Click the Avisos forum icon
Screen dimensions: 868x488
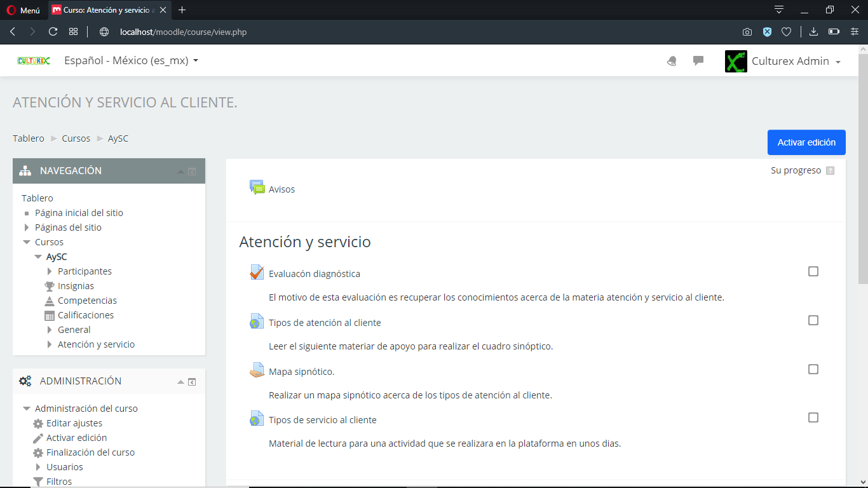pyautogui.click(x=257, y=188)
